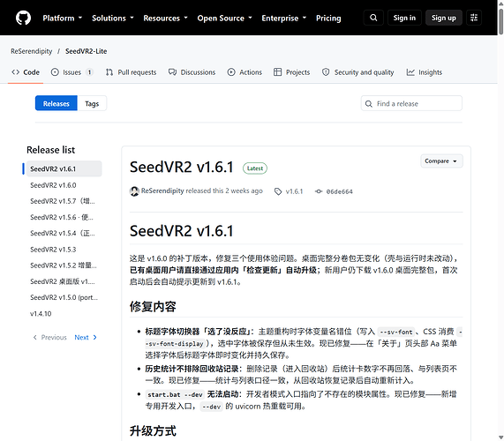Click the Sign up button

[x=444, y=18]
